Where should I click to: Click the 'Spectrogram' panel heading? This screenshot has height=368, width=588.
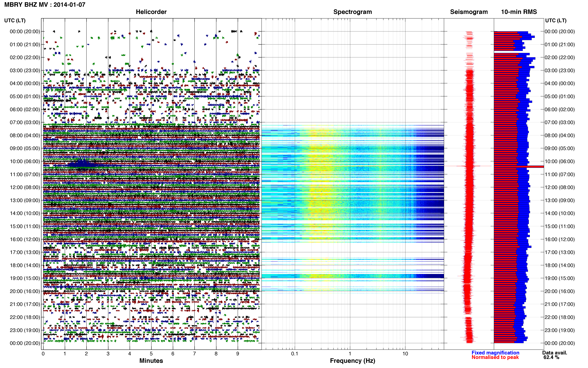[352, 12]
